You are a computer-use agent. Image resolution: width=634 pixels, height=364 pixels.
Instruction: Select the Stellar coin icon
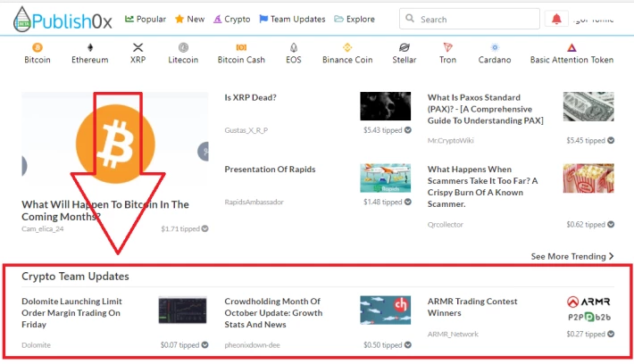(404, 47)
